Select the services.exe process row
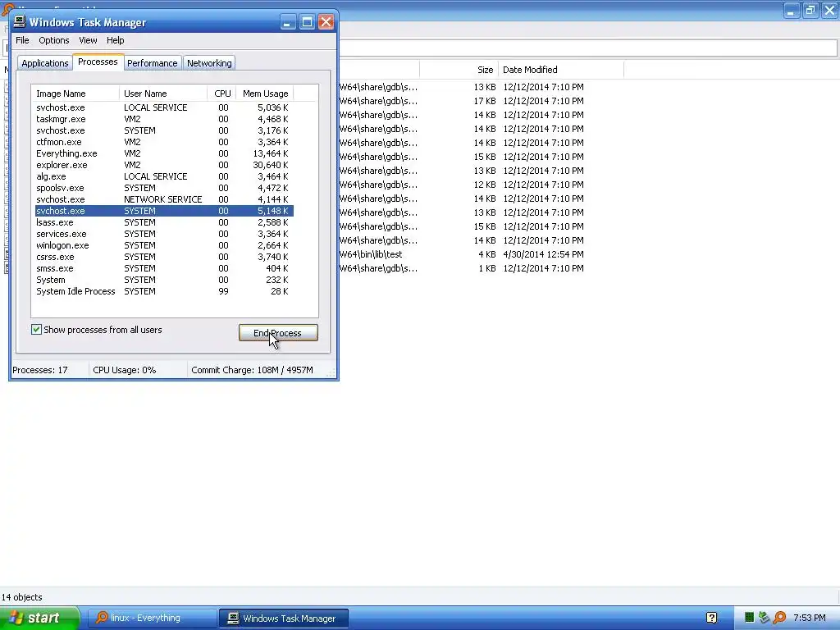This screenshot has width=840, height=630. click(164, 234)
